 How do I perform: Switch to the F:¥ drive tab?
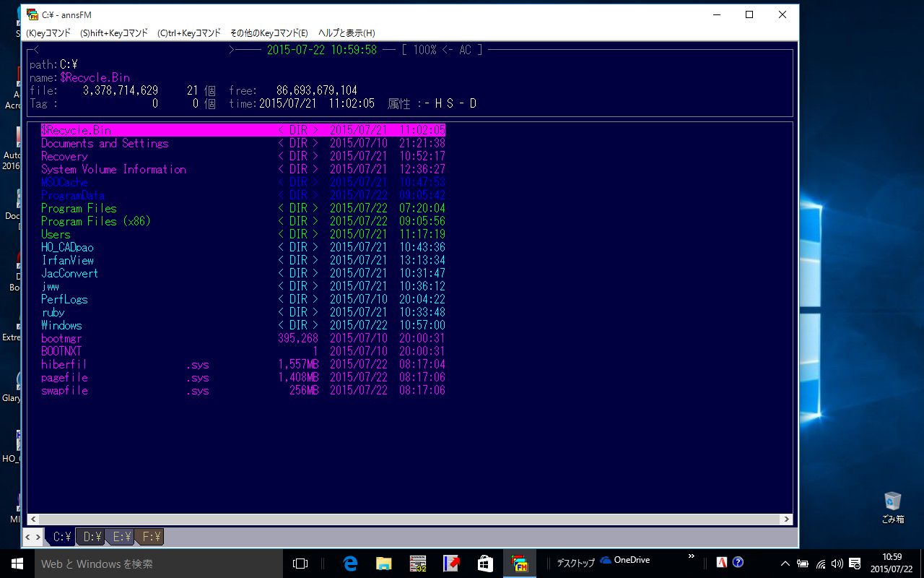(151, 537)
